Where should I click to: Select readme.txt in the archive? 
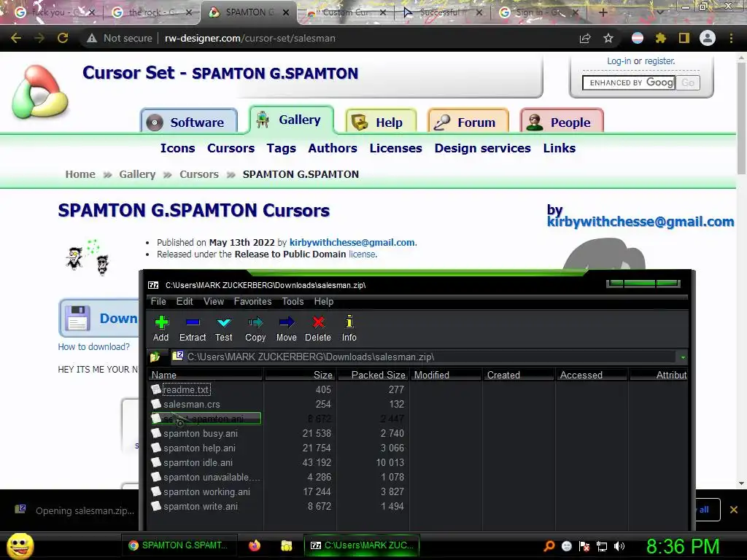click(186, 389)
